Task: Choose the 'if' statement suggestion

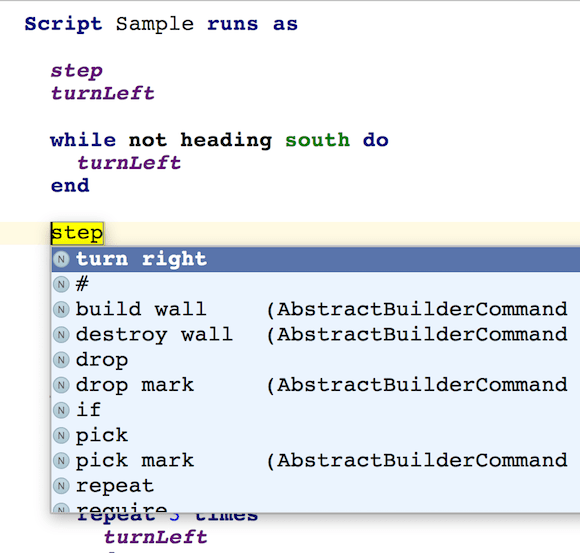Action: 316,410
